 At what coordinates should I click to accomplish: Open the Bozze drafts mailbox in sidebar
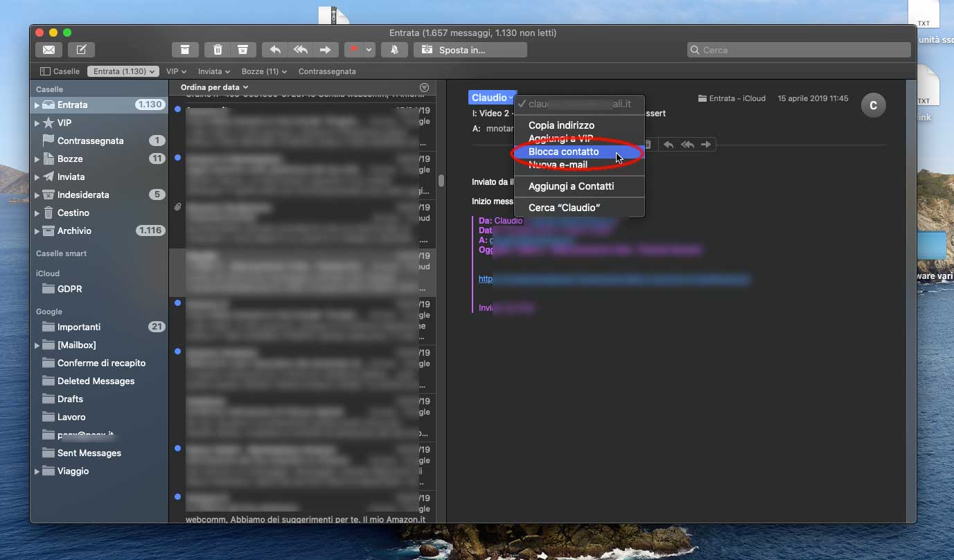[99, 159]
